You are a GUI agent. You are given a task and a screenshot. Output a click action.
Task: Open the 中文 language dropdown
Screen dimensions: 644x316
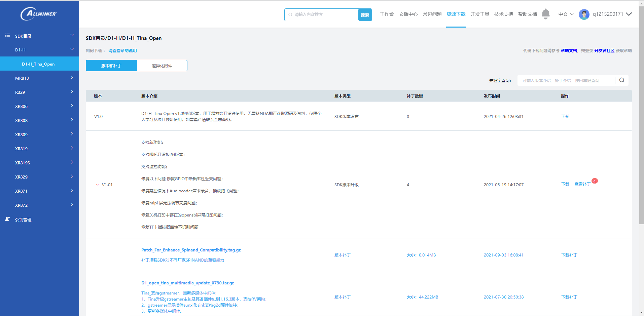566,14
